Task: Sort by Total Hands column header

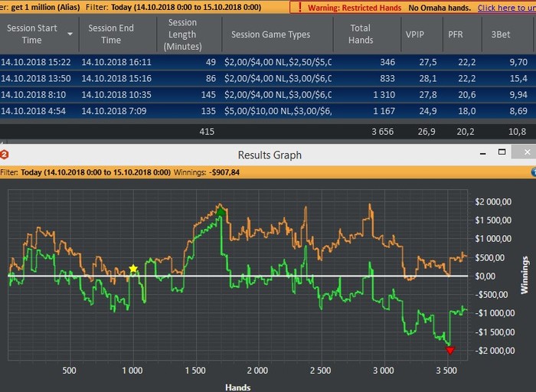Action: (x=361, y=34)
